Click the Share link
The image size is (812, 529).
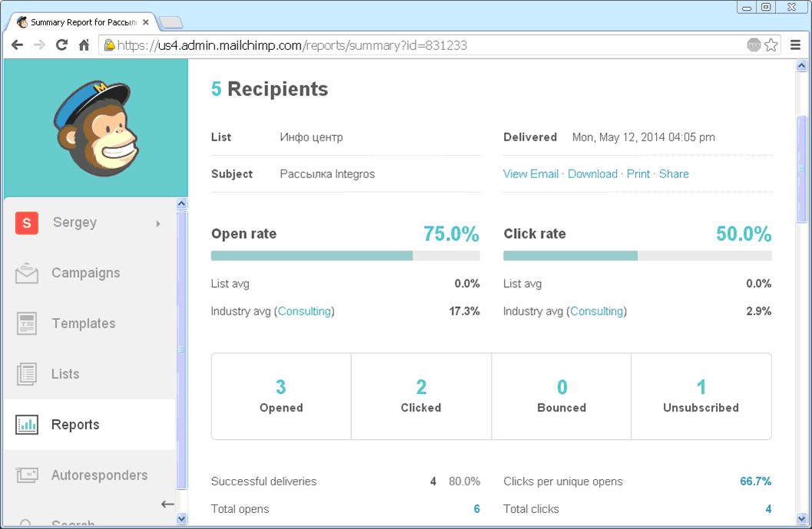tap(674, 174)
